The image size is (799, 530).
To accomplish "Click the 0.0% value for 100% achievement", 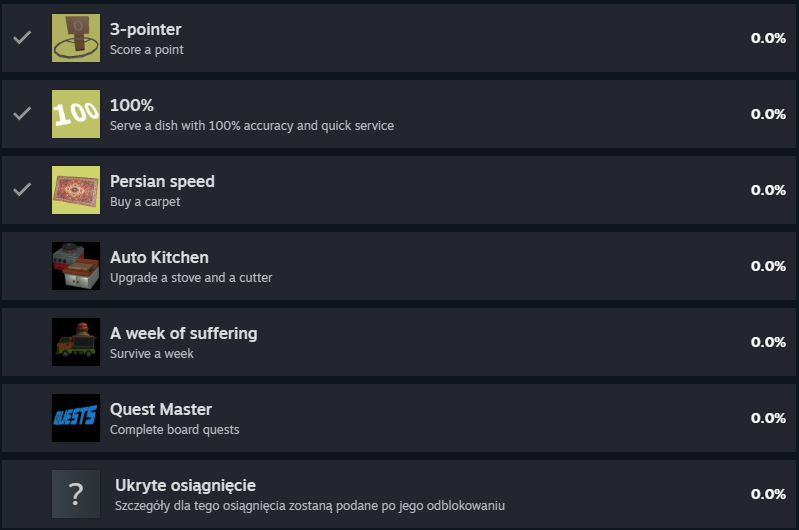I will click(x=768, y=114).
